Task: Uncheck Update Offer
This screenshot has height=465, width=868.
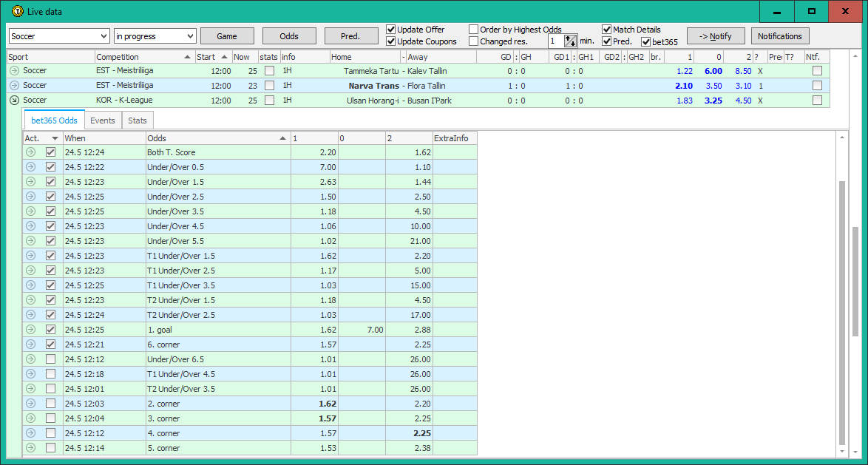Action: coord(390,30)
